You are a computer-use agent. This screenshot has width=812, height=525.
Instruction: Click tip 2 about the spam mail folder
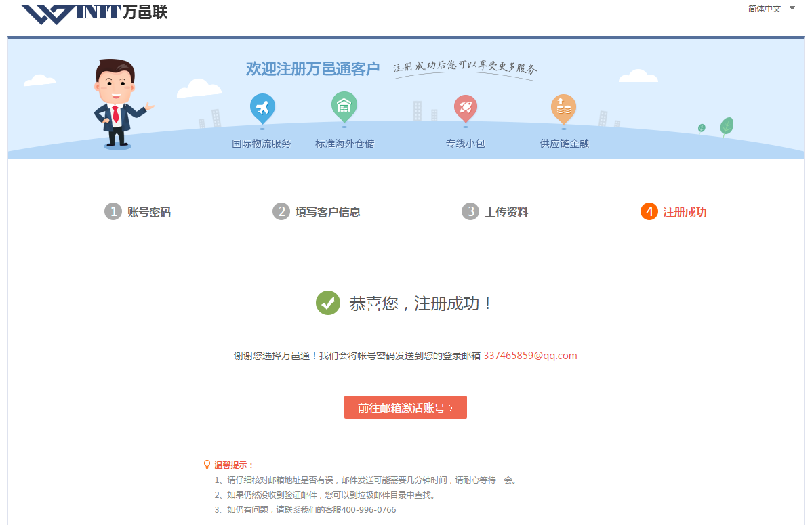[x=326, y=495]
